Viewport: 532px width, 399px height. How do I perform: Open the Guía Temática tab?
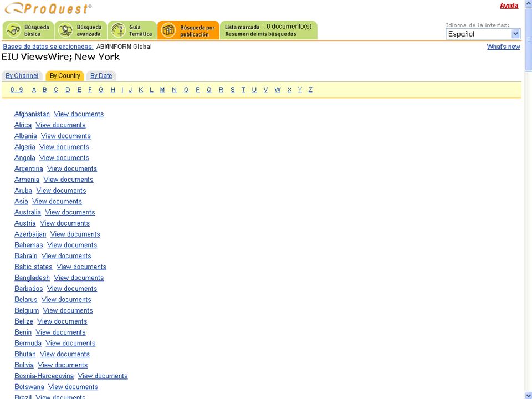[132, 30]
